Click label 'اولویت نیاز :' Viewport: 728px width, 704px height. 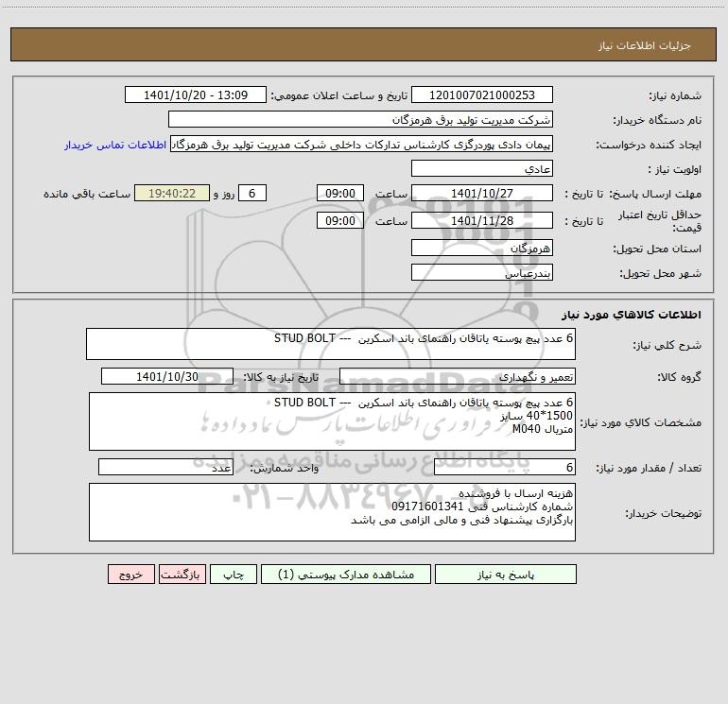(x=675, y=170)
